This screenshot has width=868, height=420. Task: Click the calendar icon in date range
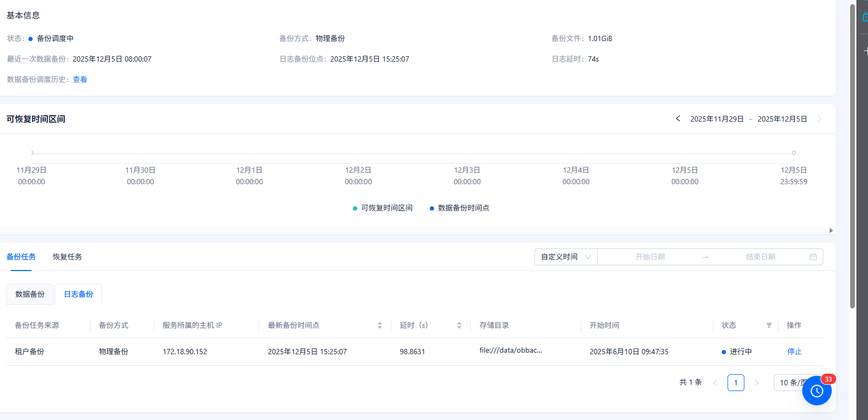pos(813,257)
